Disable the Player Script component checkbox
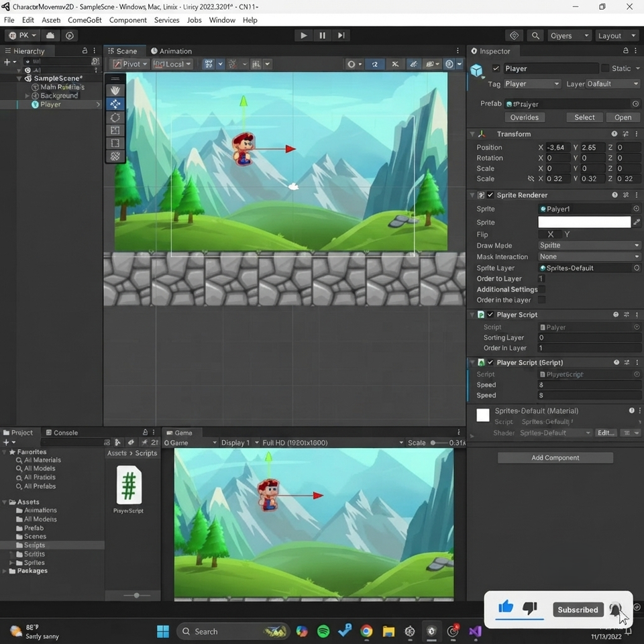 [x=490, y=314]
